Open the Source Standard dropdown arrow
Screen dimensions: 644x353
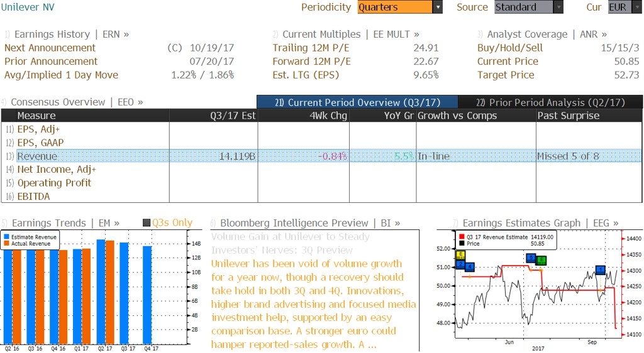[558, 8]
